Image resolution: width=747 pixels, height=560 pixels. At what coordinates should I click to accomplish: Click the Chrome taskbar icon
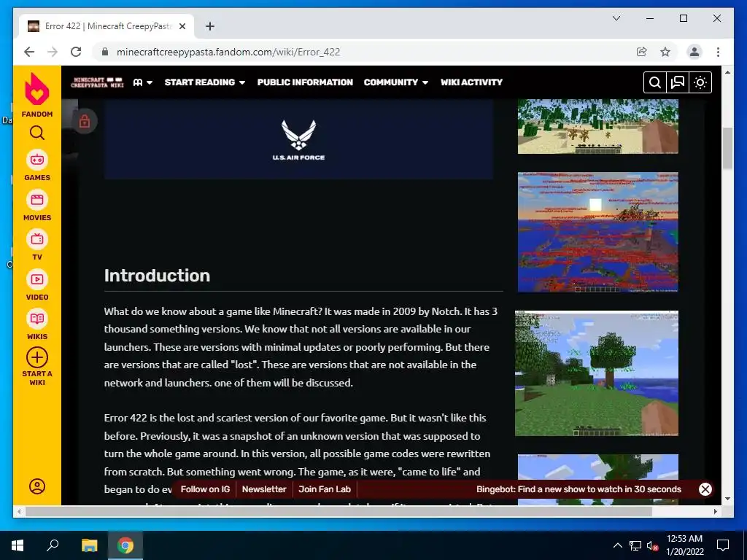click(x=125, y=545)
